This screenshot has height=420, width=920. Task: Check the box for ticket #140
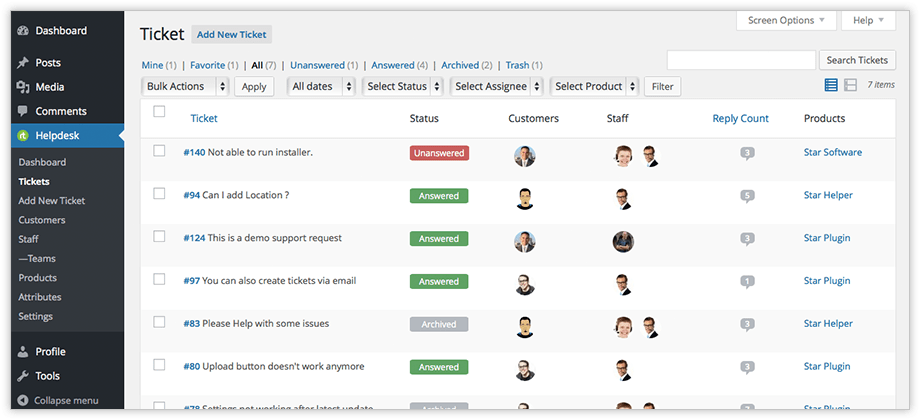[159, 151]
